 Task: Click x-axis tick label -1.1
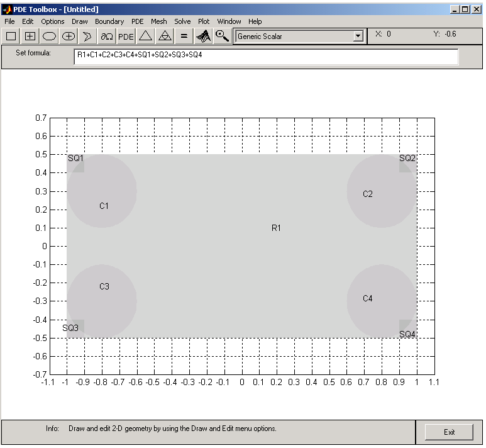click(x=48, y=382)
